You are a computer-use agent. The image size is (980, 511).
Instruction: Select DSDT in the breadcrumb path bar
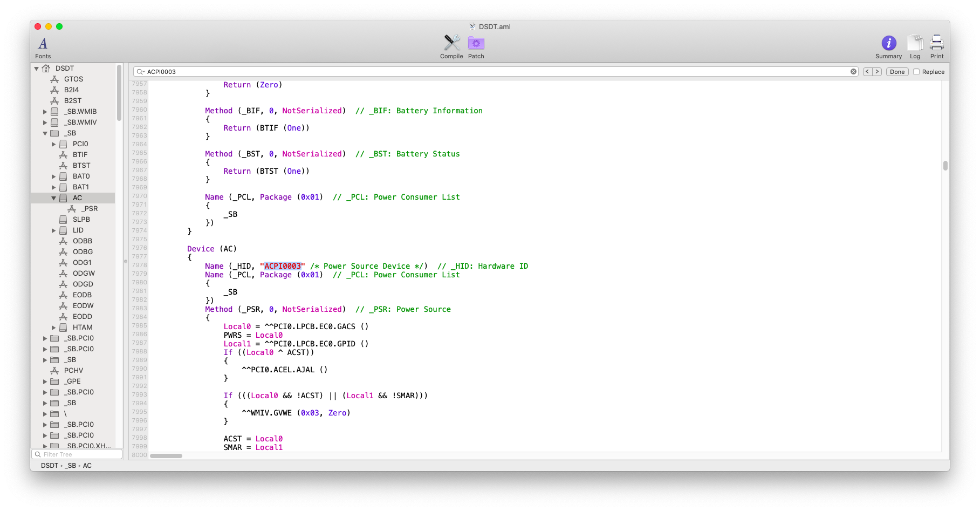(x=49, y=465)
